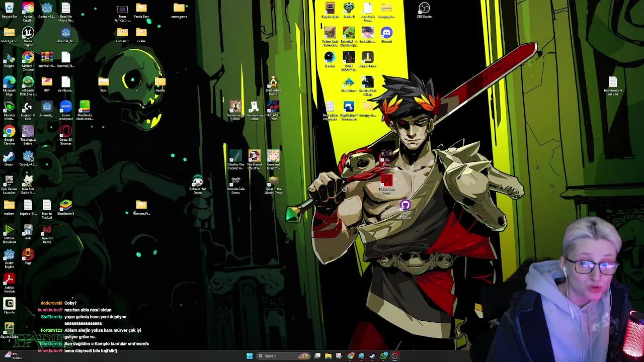
Task: Open Windows Start menu
Action: coord(250,356)
